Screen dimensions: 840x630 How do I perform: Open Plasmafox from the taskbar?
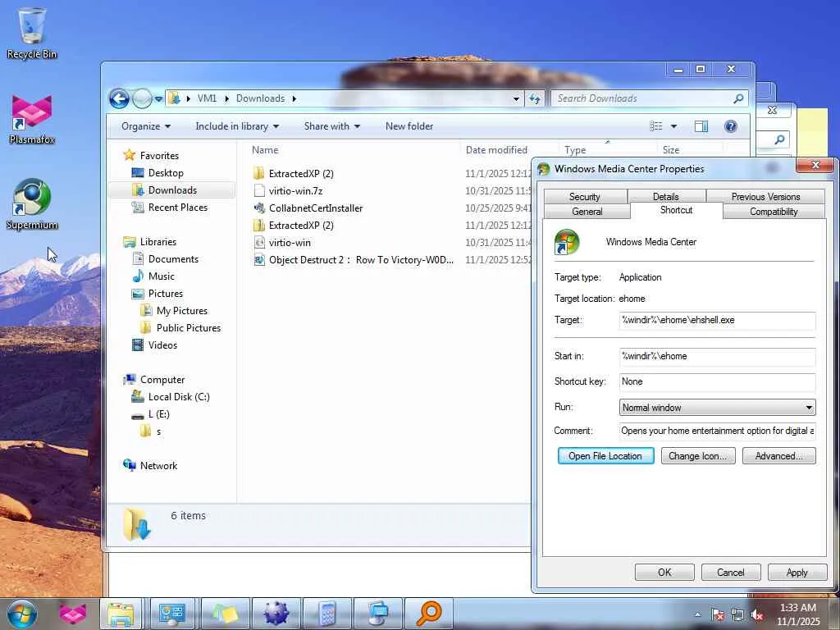click(73, 614)
